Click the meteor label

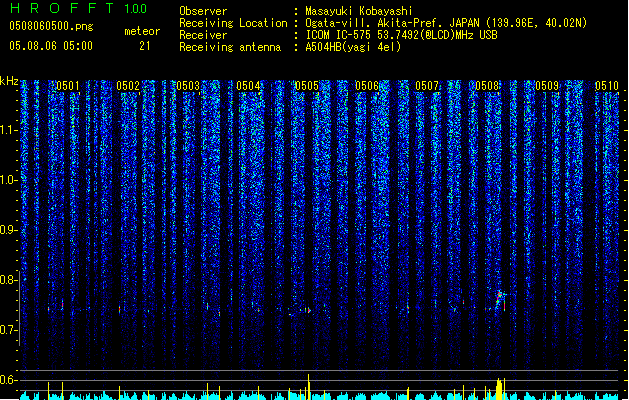pyautogui.click(x=142, y=31)
